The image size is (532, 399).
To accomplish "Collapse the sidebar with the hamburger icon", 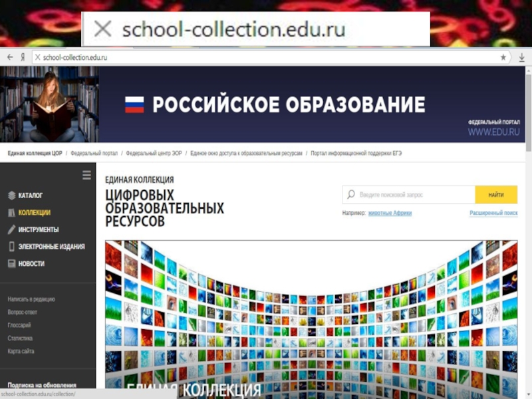I will coord(86,175).
